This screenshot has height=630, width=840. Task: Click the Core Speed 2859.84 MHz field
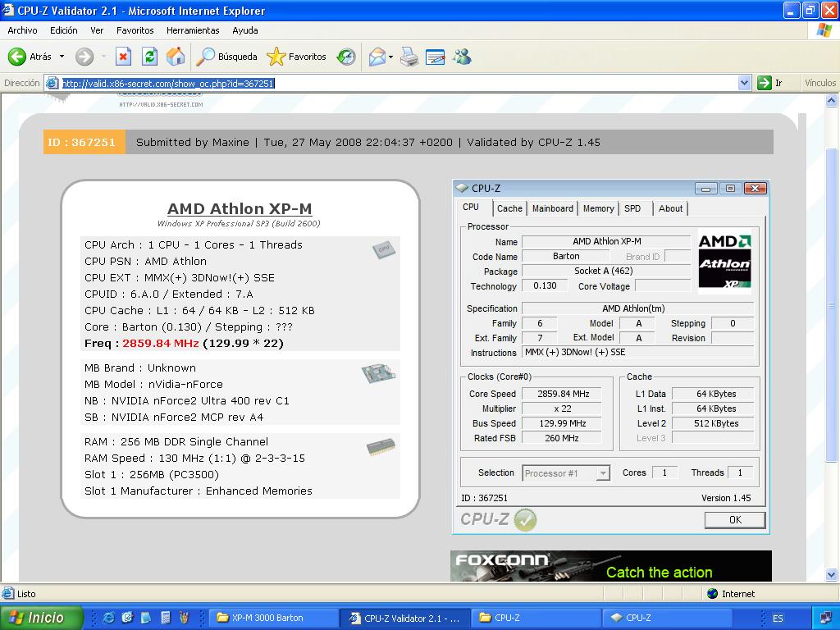(563, 394)
